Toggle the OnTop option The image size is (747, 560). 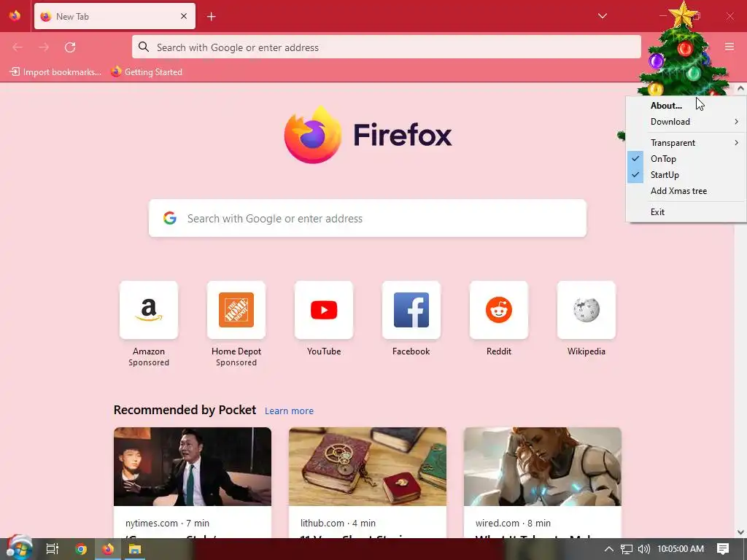click(x=686, y=158)
